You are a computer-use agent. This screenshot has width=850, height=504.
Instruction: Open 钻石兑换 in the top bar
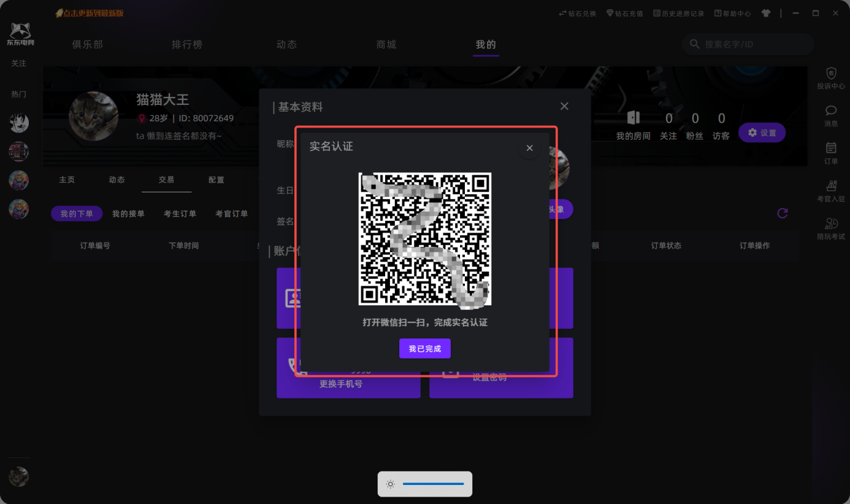pyautogui.click(x=577, y=13)
